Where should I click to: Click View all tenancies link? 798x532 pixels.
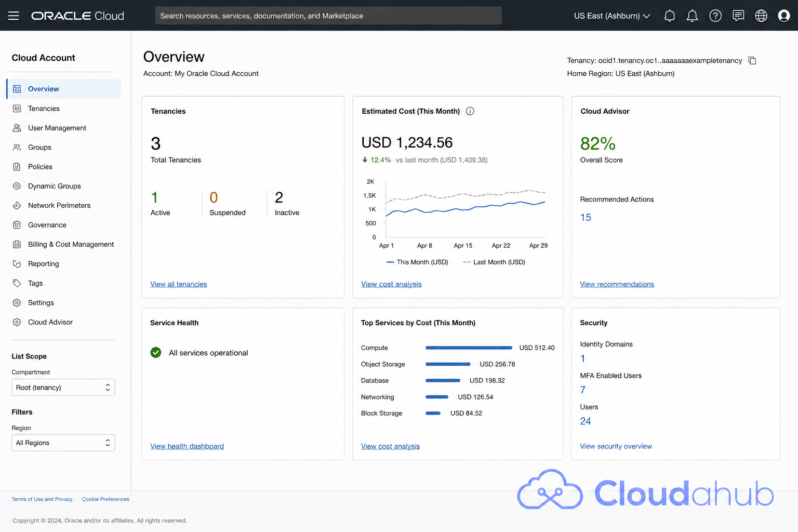(179, 284)
